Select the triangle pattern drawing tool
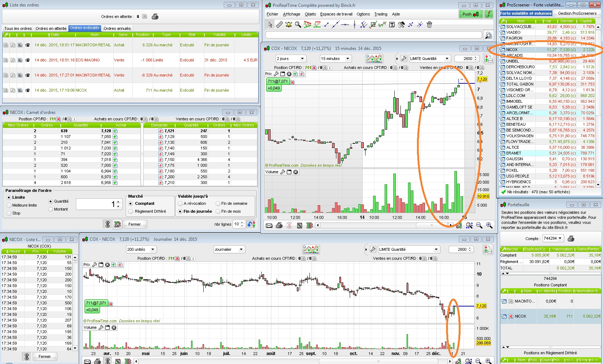The width and height of the screenshot is (603, 364). pyautogui.click(x=308, y=24)
